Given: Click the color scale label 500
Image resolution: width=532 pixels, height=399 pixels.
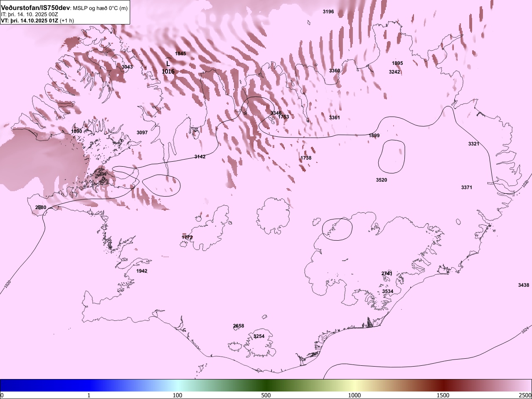Looking at the screenshot, I should tap(266, 395).
